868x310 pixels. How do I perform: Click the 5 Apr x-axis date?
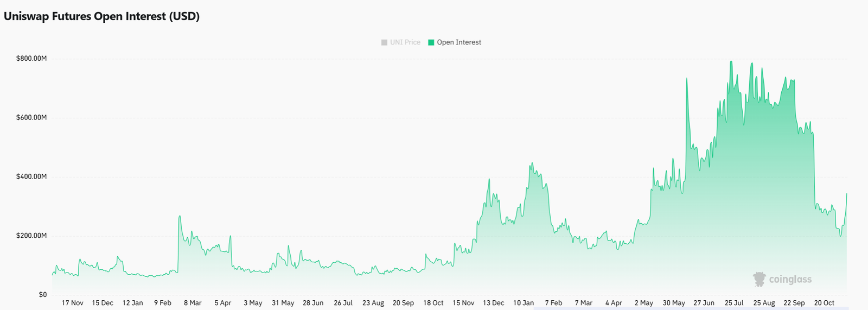(x=223, y=303)
